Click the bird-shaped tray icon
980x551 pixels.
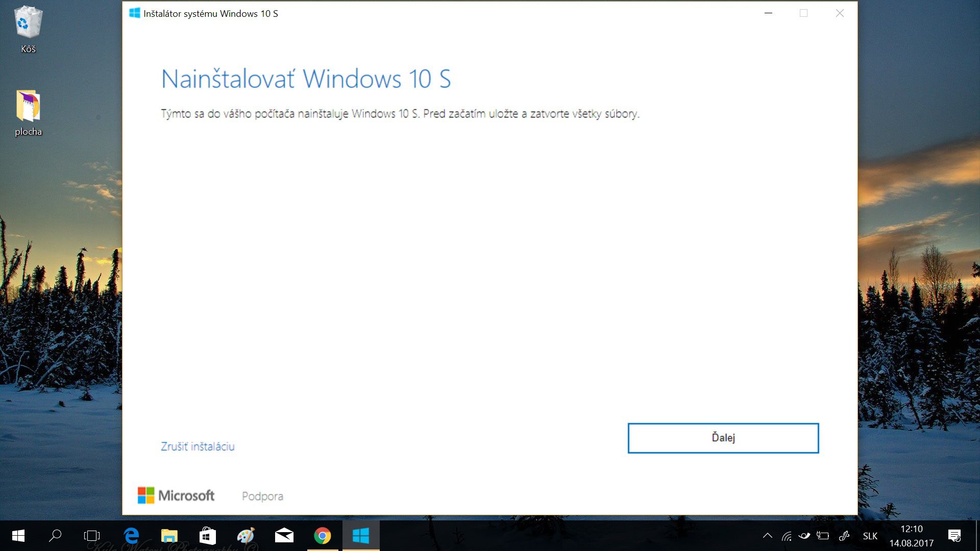[804, 536]
